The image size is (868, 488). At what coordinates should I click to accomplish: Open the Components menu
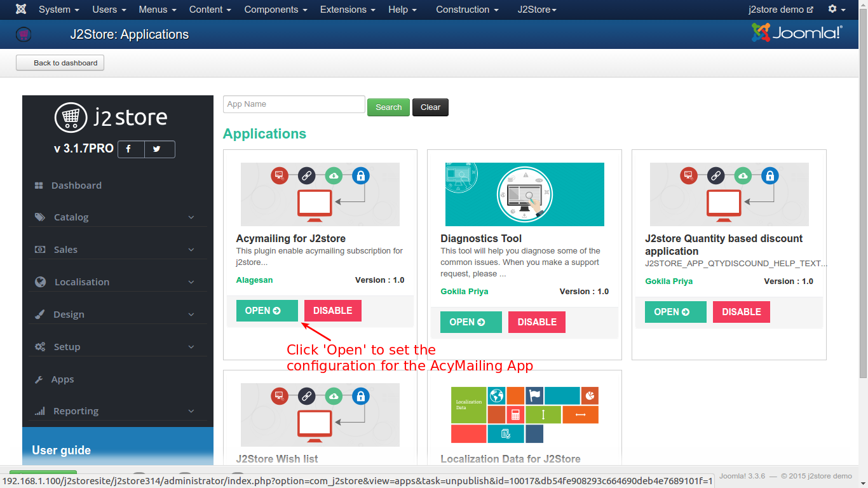click(x=276, y=10)
